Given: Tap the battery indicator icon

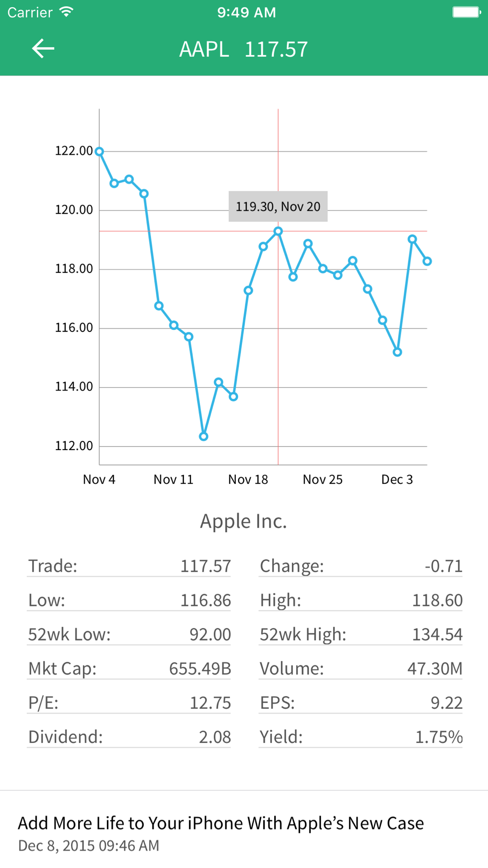Looking at the screenshot, I should click(466, 12).
